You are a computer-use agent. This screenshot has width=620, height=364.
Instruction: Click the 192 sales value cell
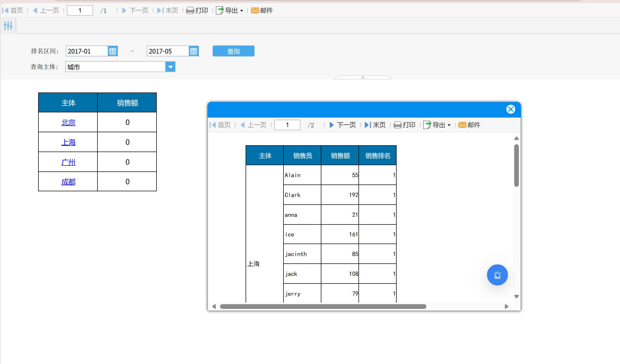[x=340, y=195]
